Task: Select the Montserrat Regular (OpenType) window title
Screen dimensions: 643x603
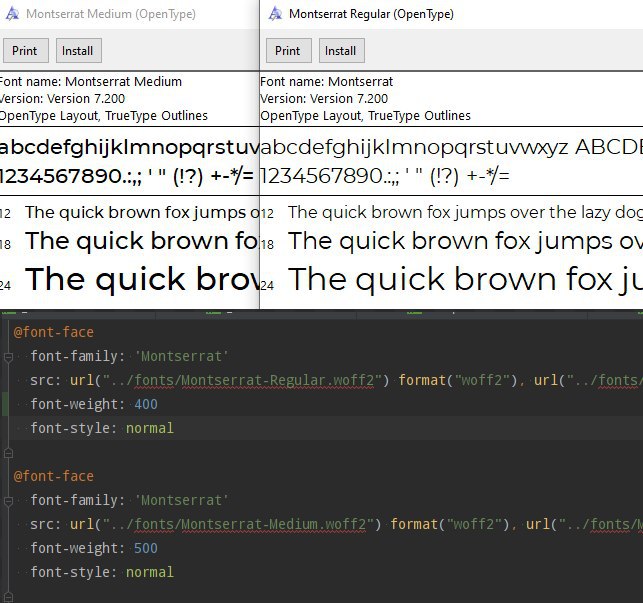Action: click(371, 14)
